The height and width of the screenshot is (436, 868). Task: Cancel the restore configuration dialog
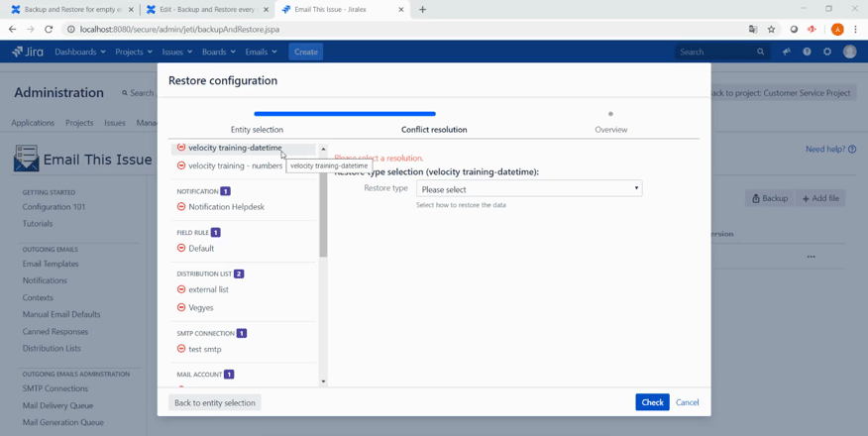pyautogui.click(x=687, y=402)
